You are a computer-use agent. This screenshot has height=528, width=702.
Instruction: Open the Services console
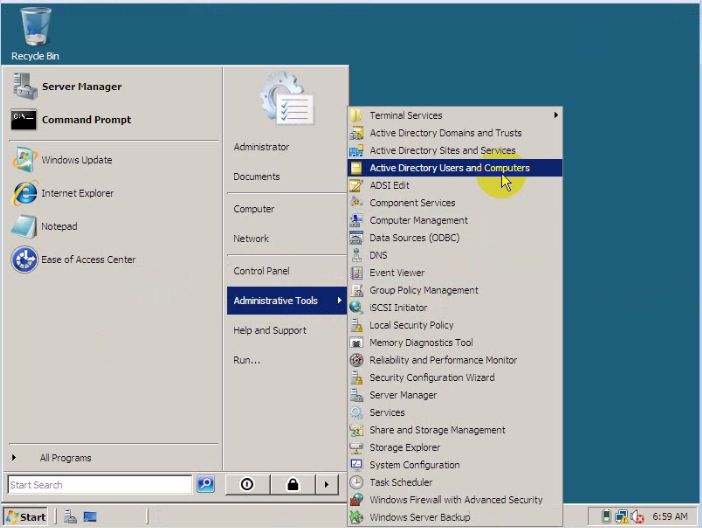[455, 412]
